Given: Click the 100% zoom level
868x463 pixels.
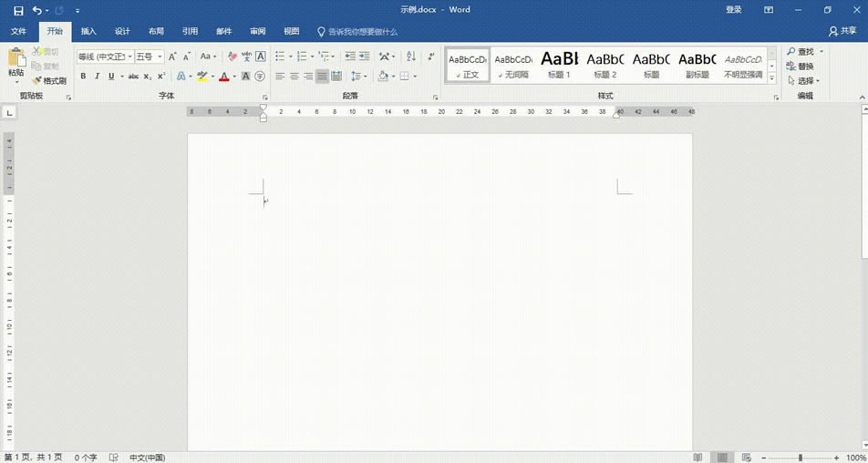Looking at the screenshot, I should pos(856,458).
